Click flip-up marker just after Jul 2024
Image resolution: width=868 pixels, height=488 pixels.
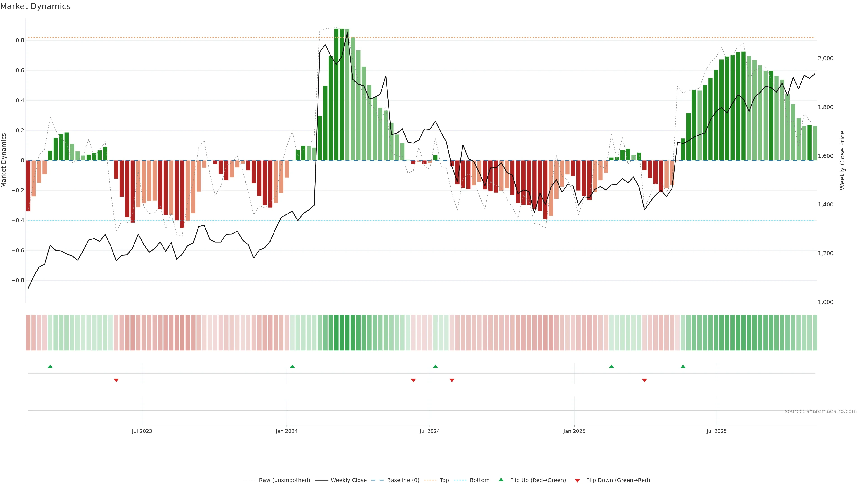coord(435,366)
